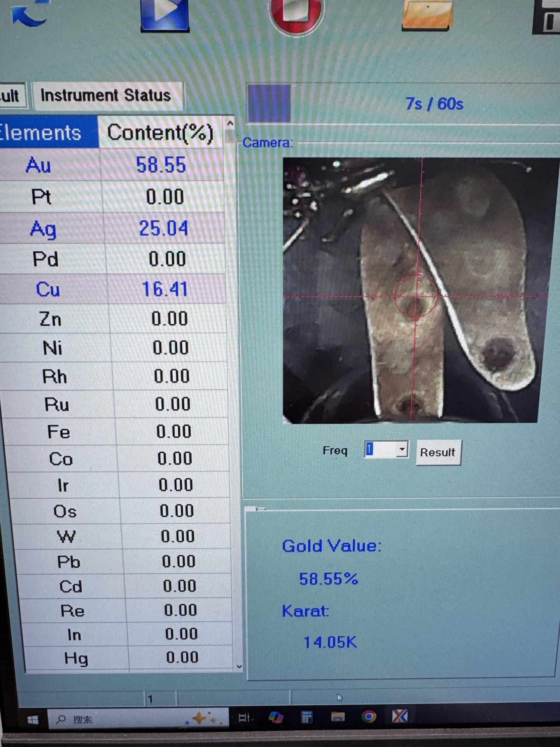Select the Cd element row

click(x=125, y=586)
